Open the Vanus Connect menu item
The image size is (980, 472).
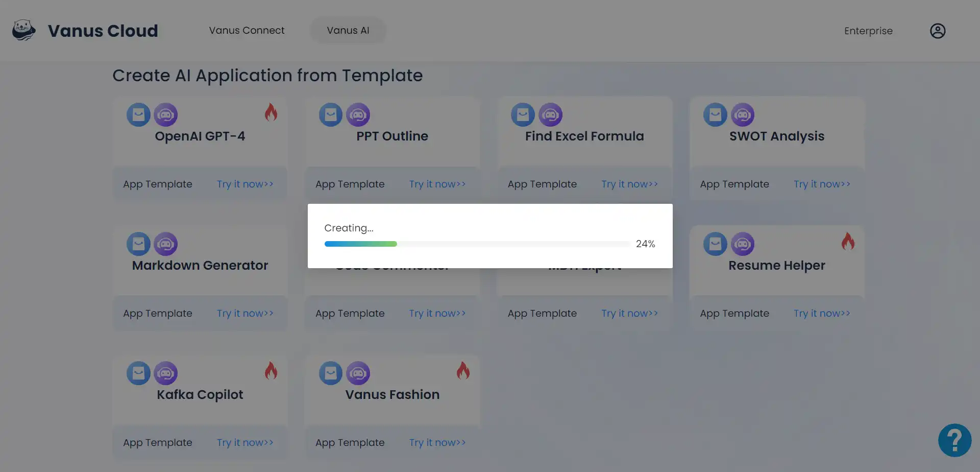tap(247, 31)
